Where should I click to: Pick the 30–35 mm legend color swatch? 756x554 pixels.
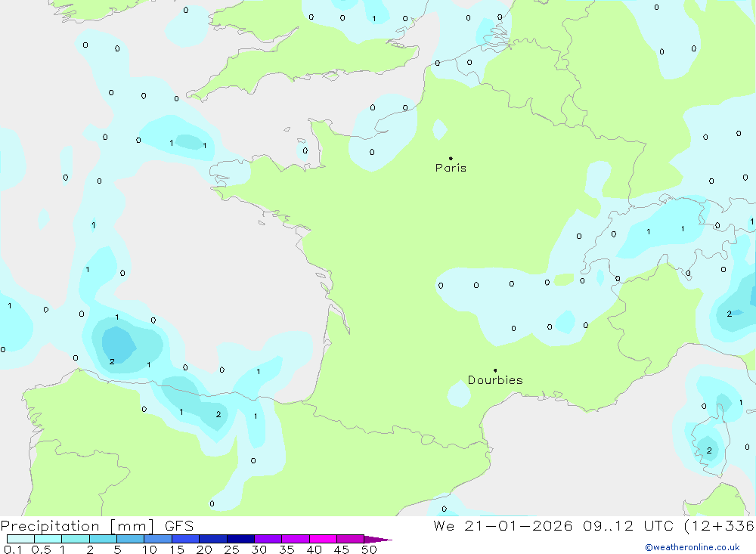point(268,539)
